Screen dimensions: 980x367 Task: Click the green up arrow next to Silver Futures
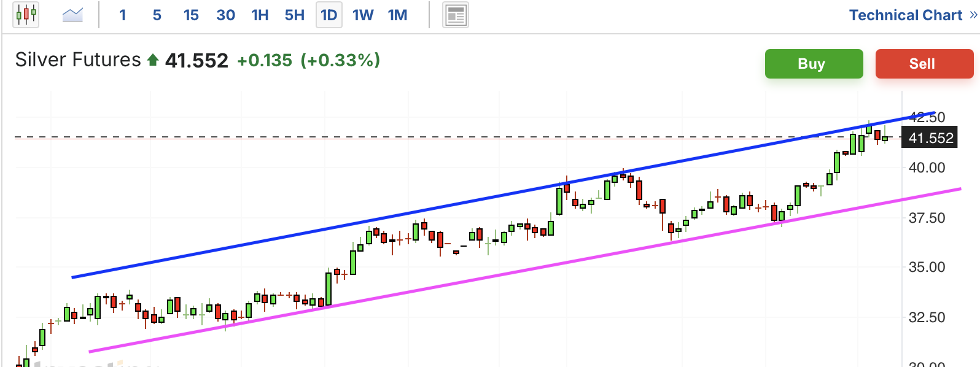tap(153, 60)
